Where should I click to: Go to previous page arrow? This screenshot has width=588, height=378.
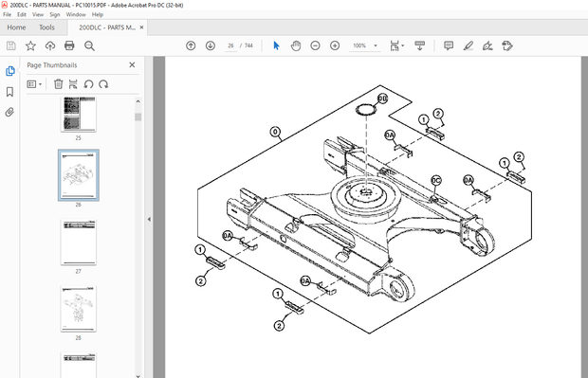coord(191,45)
